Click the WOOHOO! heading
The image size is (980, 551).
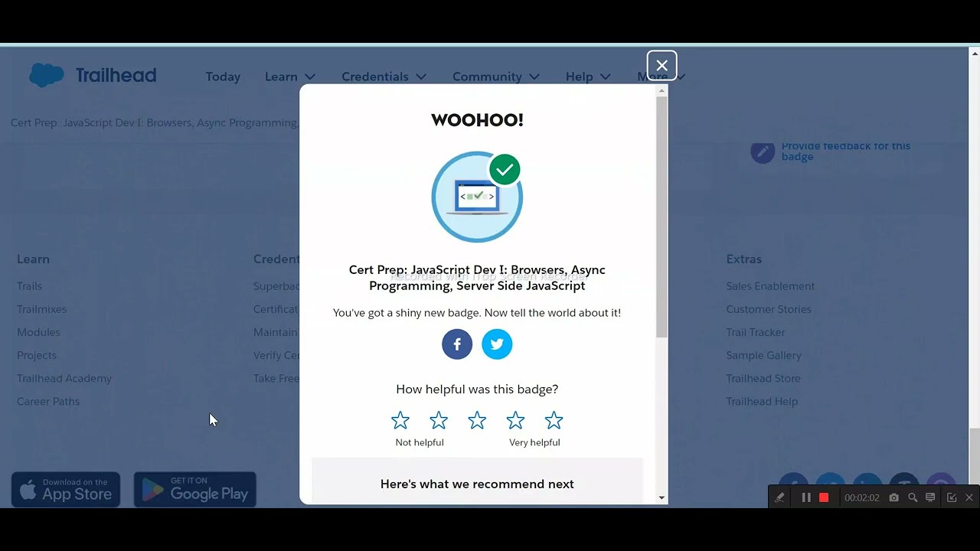click(x=477, y=119)
